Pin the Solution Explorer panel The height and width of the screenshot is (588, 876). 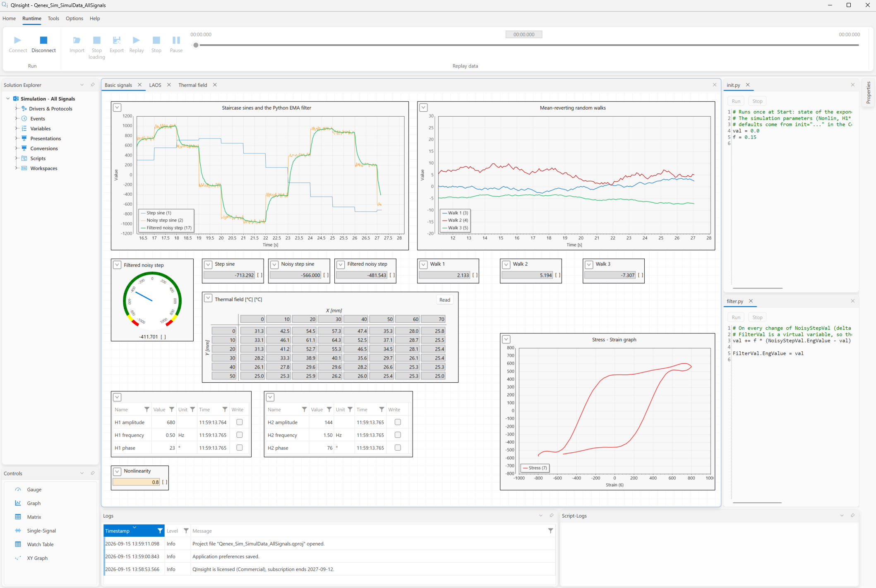point(93,85)
